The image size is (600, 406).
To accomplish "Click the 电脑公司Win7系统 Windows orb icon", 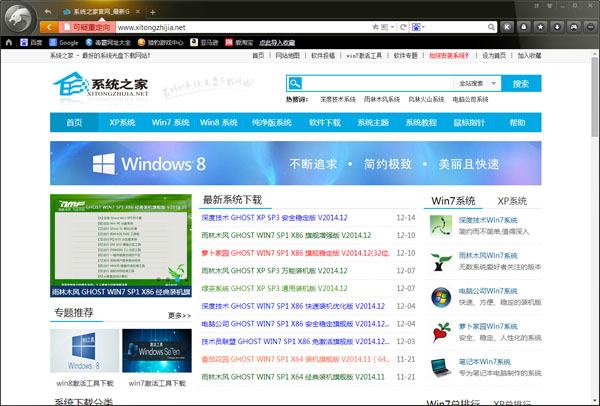I will (x=441, y=297).
